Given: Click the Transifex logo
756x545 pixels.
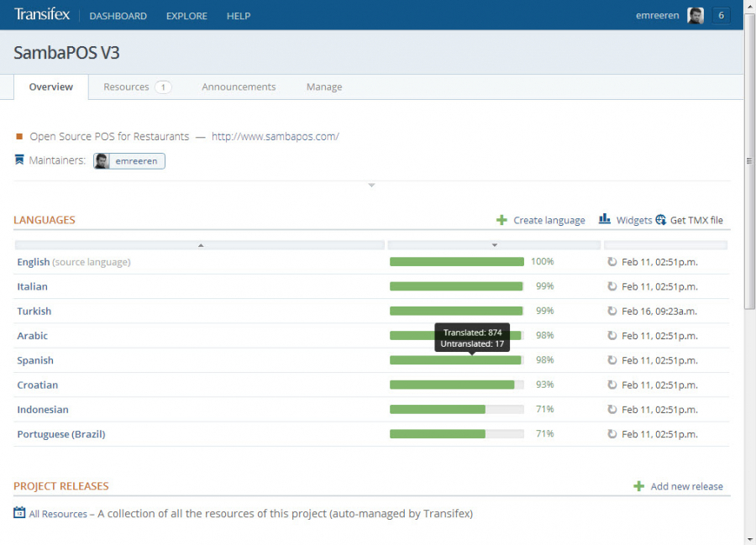Looking at the screenshot, I should 42,15.
